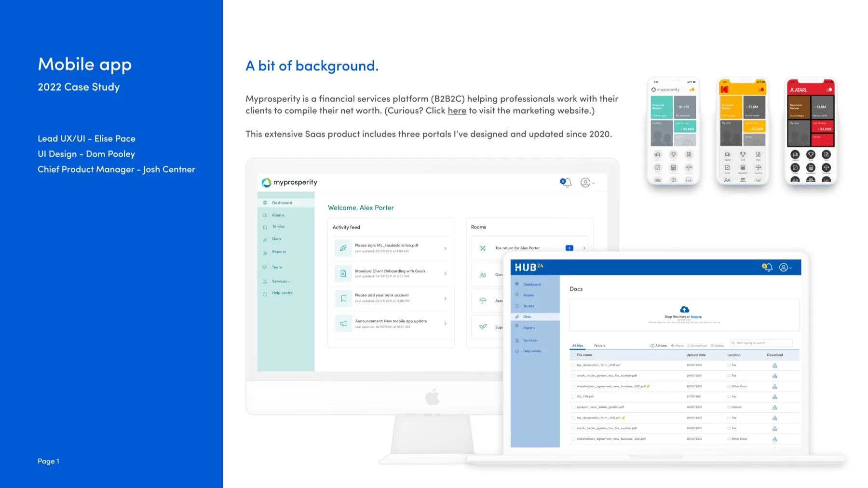
Task: Click the Move action
Action: pyautogui.click(x=678, y=346)
